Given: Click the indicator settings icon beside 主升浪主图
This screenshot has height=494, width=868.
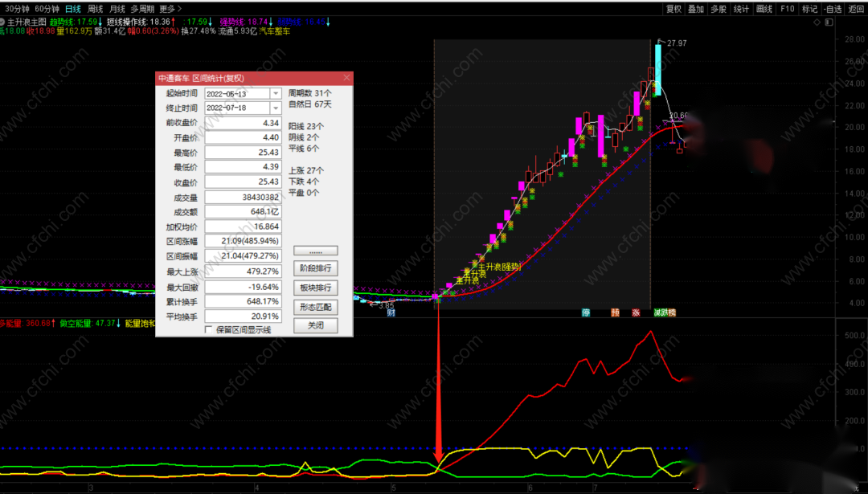Looking at the screenshot, I should (2, 22).
